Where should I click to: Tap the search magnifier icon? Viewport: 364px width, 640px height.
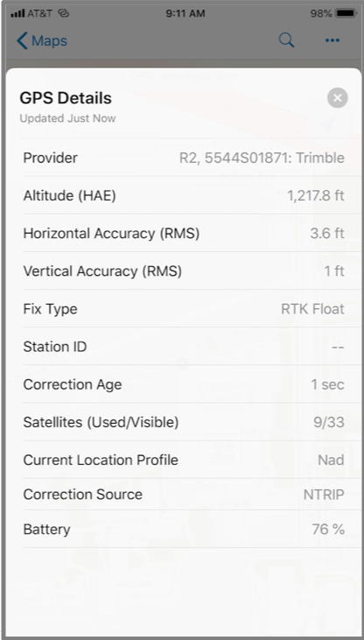click(x=286, y=40)
